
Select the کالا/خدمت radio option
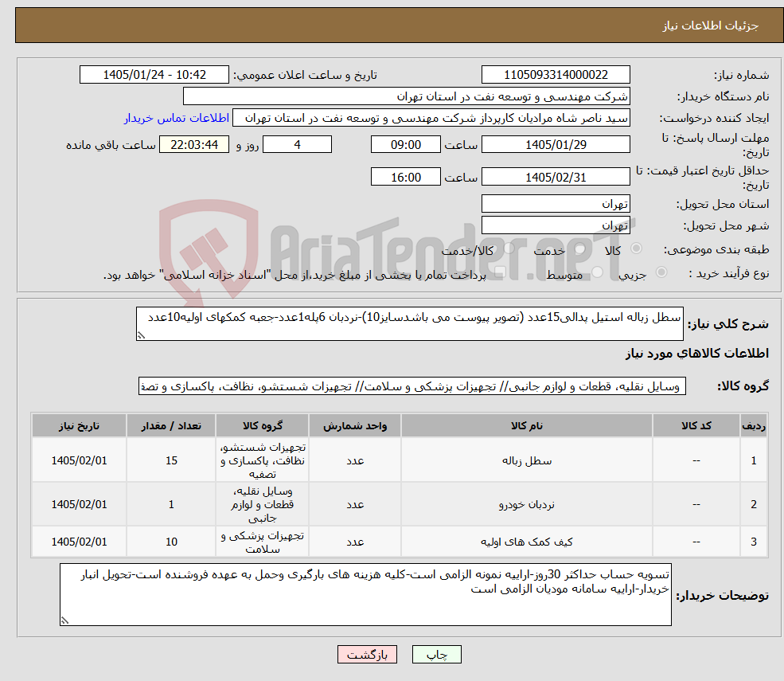click(509, 249)
